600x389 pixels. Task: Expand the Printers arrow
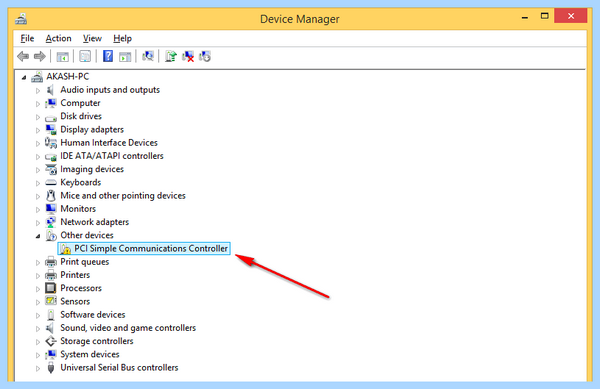pos(38,275)
